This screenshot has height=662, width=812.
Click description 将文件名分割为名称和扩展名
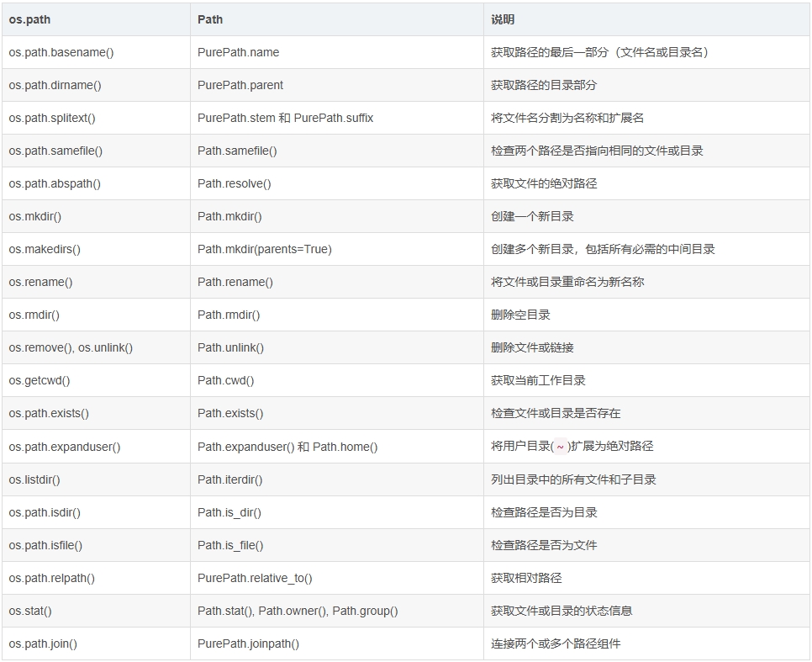(567, 119)
